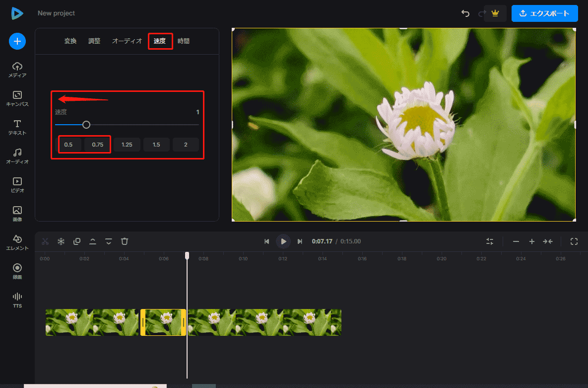This screenshot has height=388, width=588.
Task: Set speed preset to 0.5
Action: (x=68, y=145)
